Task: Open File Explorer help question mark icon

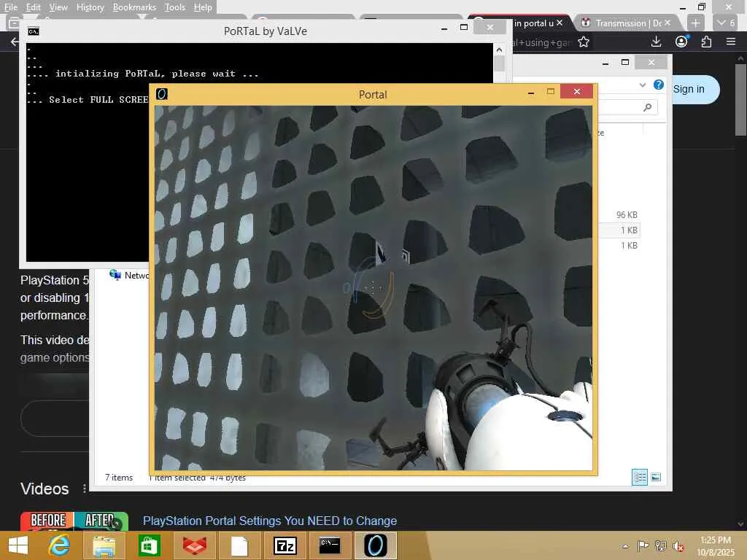Action: pos(659,85)
